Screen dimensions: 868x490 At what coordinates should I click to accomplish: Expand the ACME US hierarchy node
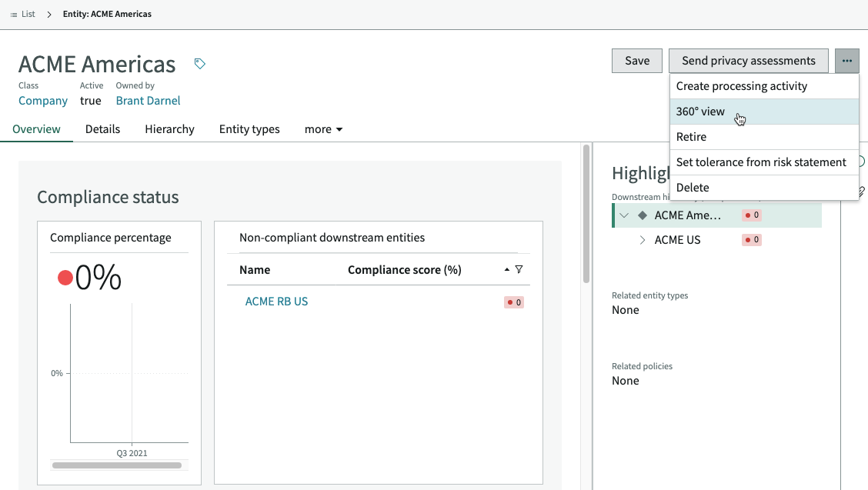[x=642, y=240]
